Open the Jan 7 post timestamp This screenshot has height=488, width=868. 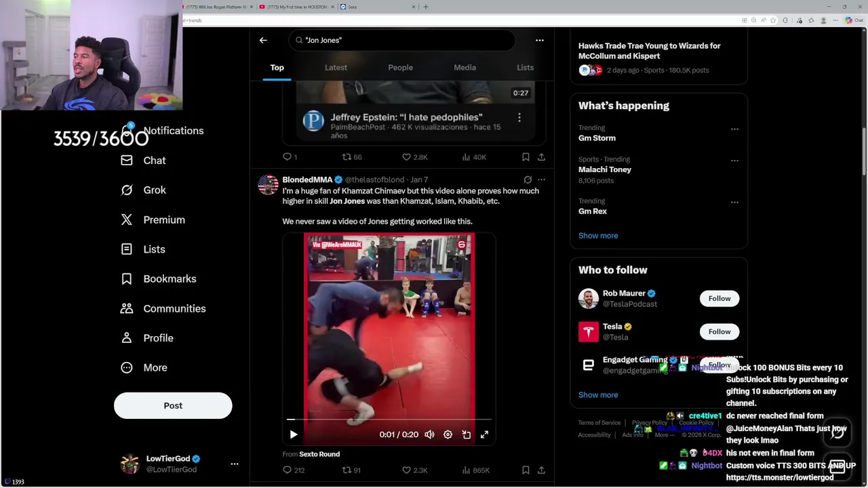(419, 180)
